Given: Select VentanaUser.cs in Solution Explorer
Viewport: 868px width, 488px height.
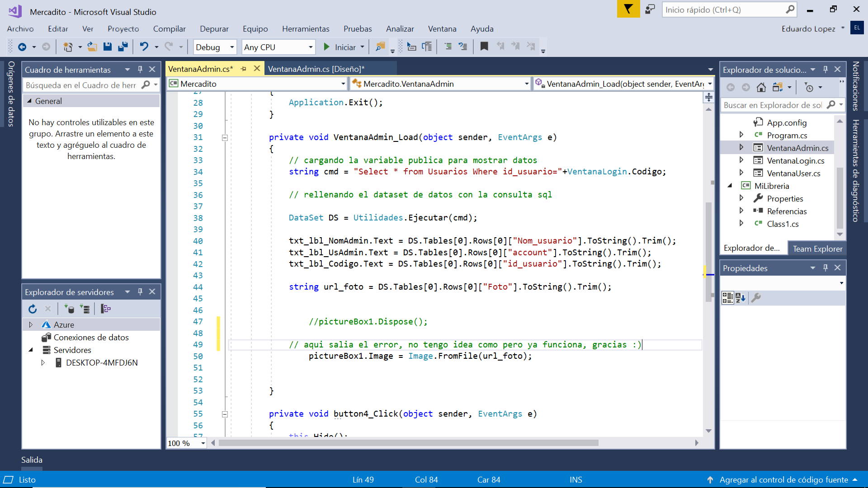Looking at the screenshot, I should [x=793, y=173].
